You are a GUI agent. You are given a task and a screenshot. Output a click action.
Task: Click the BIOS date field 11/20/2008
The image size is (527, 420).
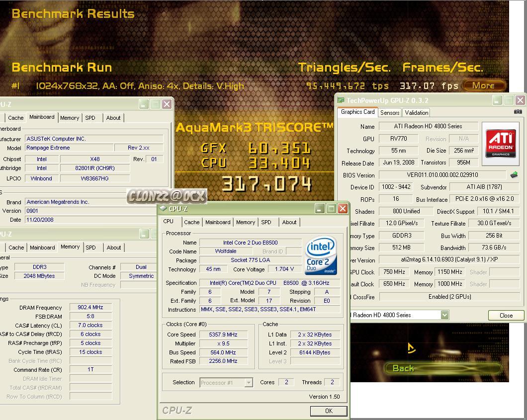click(91, 219)
